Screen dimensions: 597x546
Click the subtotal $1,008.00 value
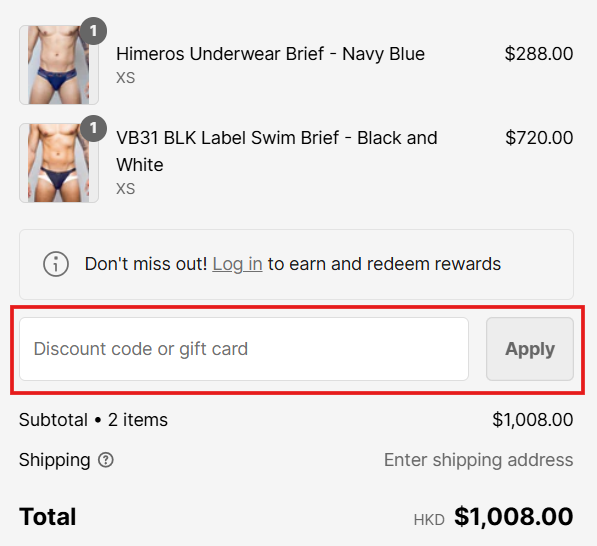[x=533, y=420]
